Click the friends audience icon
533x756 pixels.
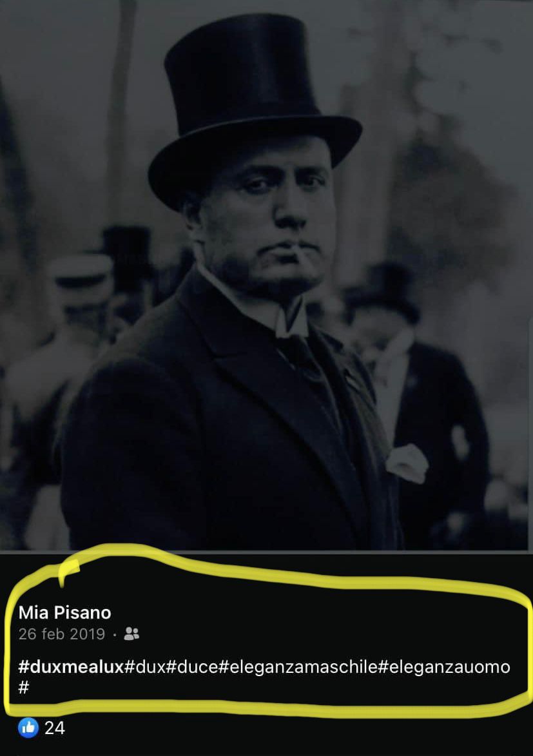pyautogui.click(x=131, y=634)
